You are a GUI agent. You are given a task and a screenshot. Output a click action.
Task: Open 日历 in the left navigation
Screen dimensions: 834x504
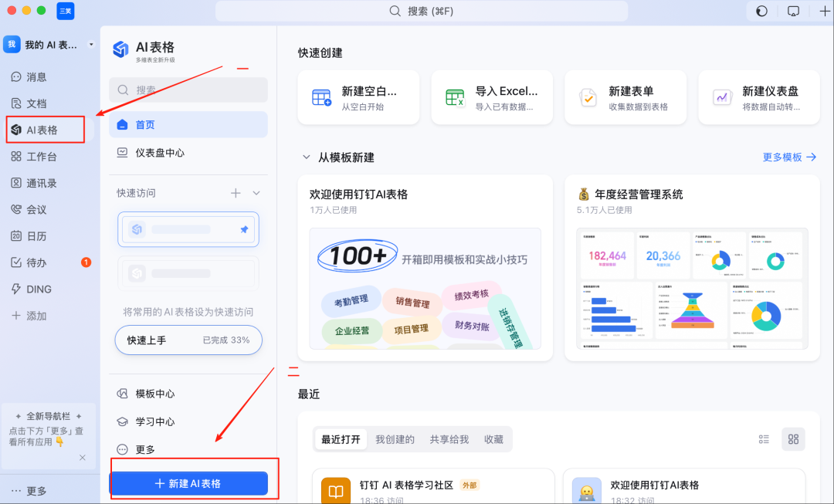(29, 236)
